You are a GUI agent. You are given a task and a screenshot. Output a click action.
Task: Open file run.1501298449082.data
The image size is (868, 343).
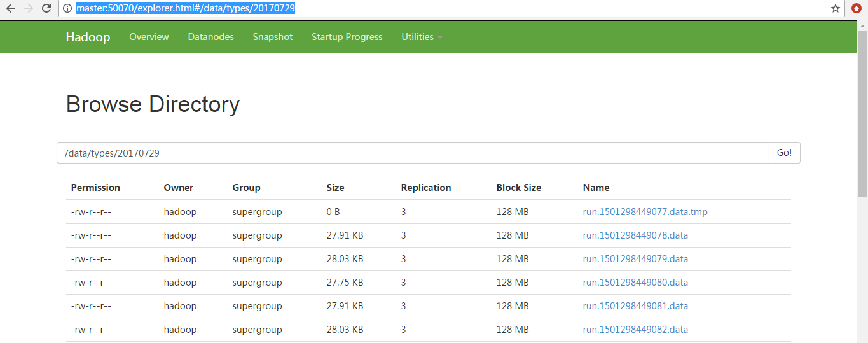click(x=635, y=330)
